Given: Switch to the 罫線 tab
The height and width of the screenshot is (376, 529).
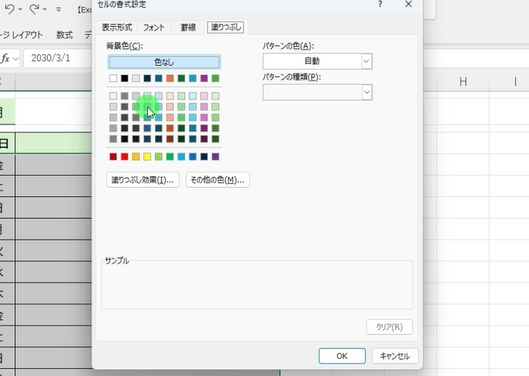Looking at the screenshot, I should pos(188,27).
